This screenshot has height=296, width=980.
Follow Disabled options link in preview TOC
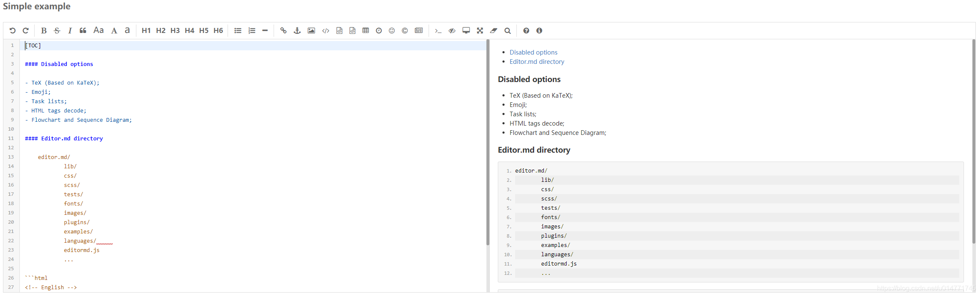pos(533,52)
